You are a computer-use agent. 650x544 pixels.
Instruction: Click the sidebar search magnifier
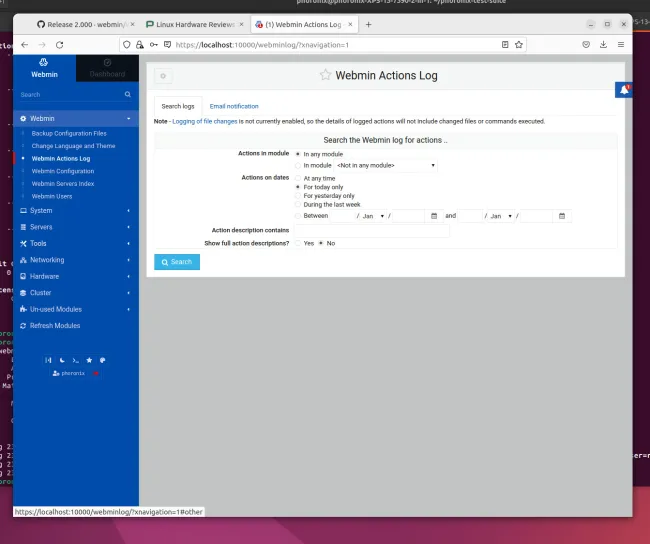pyautogui.click(x=128, y=95)
